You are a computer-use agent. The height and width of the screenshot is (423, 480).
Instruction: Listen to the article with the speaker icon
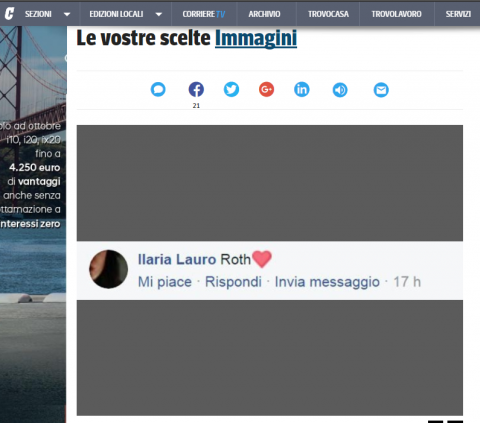click(x=340, y=90)
